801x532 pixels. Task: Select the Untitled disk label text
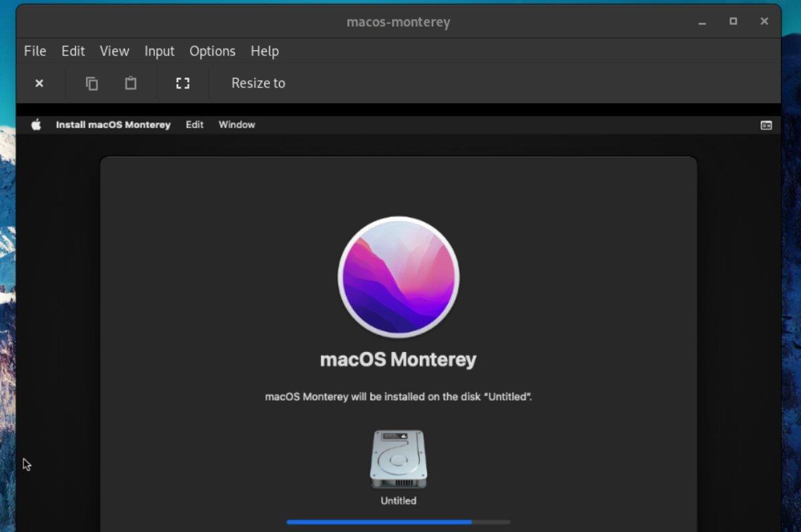click(398, 501)
